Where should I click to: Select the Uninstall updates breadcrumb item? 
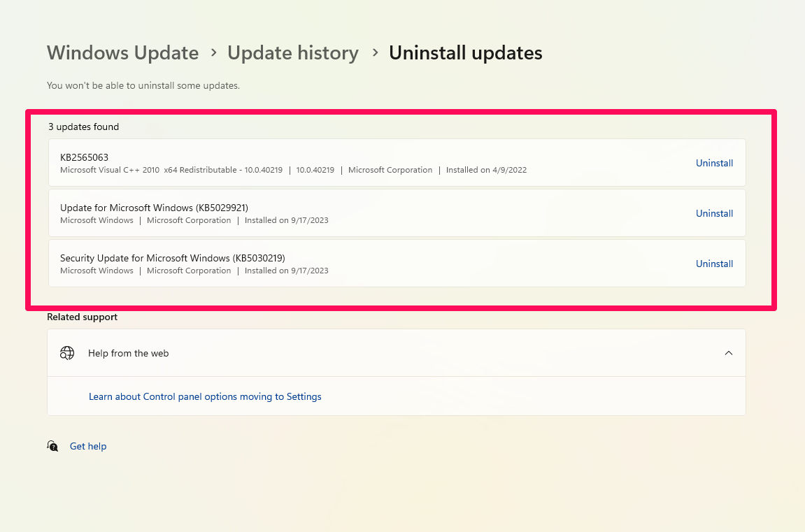465,52
